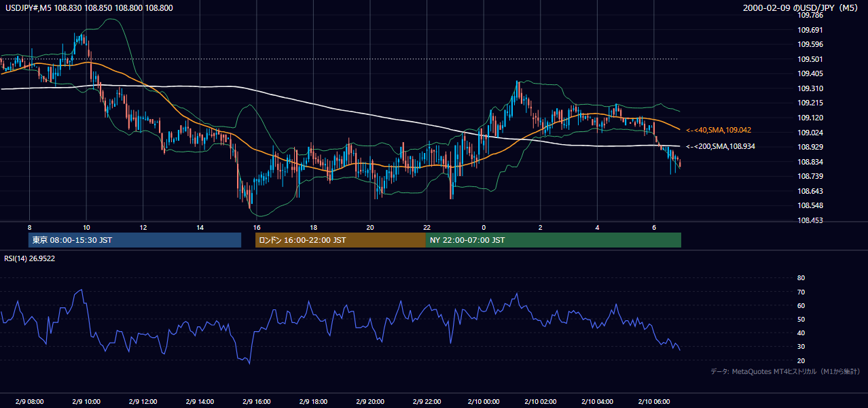Click the bottom time label 2/10 04:00
This screenshot has width=868, height=408.
click(x=596, y=402)
